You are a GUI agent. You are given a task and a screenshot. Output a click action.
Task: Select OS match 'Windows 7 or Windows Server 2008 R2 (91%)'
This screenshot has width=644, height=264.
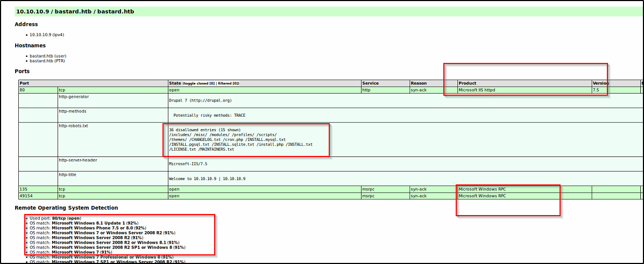[103, 233]
